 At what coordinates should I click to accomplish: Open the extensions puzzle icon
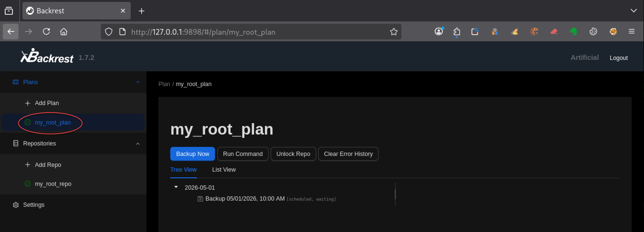(x=457, y=32)
